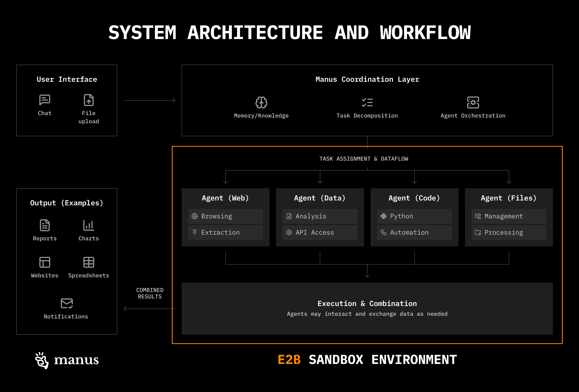Click the Notifications envelope icon

[x=67, y=303]
